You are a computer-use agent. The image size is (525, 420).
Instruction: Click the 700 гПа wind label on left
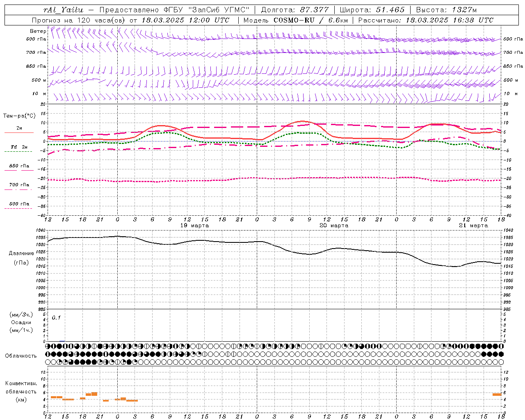tap(36, 52)
